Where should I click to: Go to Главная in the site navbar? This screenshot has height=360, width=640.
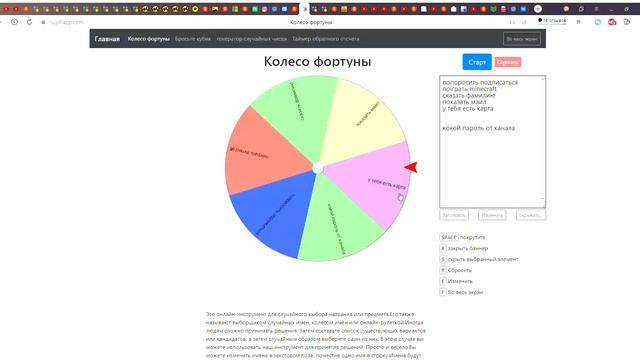click(107, 39)
